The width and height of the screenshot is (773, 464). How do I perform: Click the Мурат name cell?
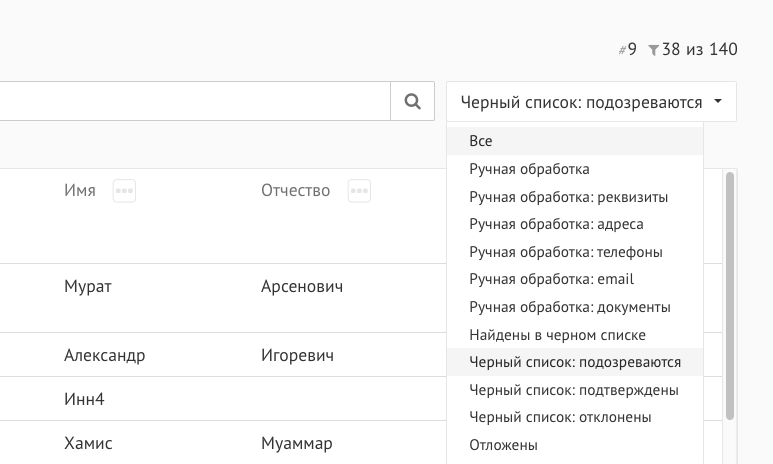pyautogui.click(x=88, y=286)
